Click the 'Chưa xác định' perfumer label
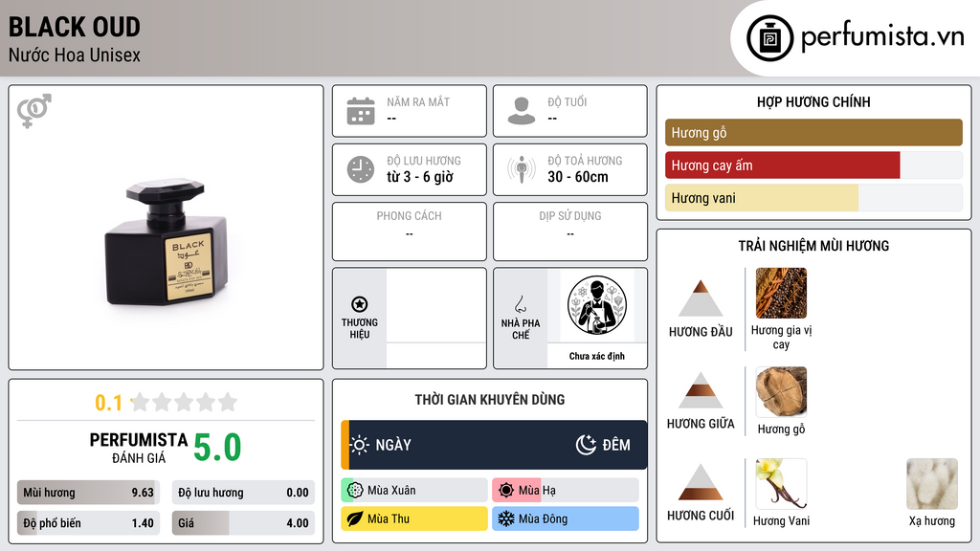Image resolution: width=980 pixels, height=551 pixels. coord(597,356)
